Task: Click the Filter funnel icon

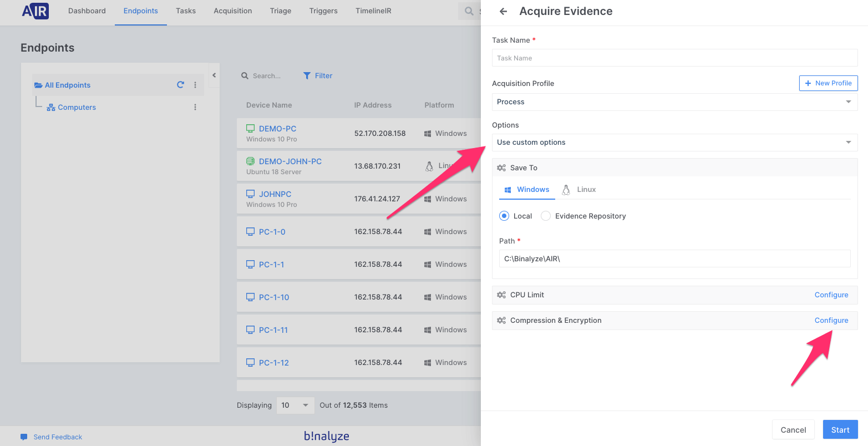Action: click(307, 76)
